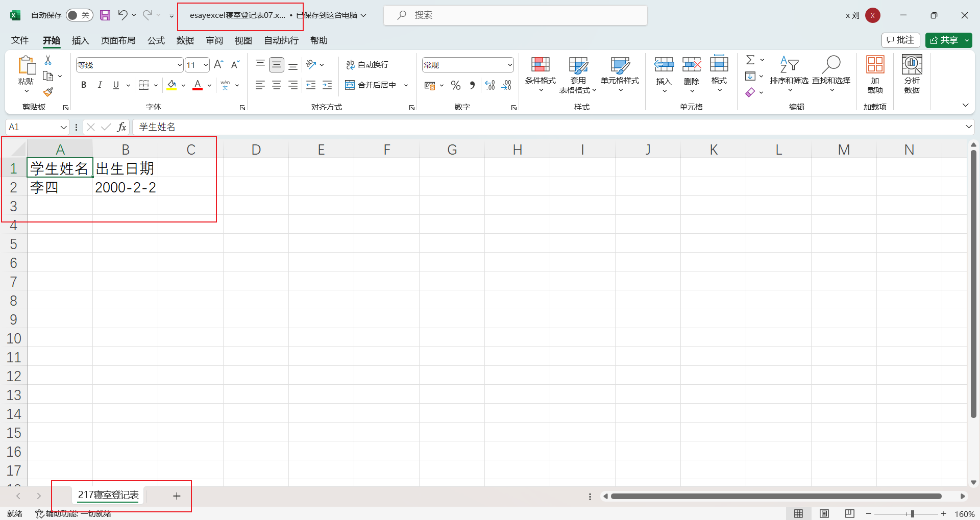Open Find and Select (查找和选择)

point(831,74)
